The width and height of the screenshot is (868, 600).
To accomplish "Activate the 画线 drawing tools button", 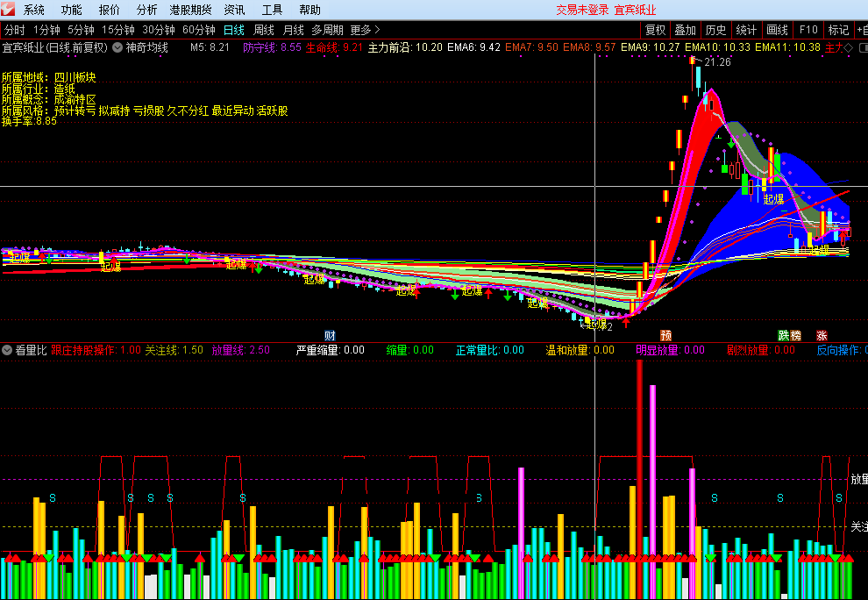I will pyautogui.click(x=777, y=30).
